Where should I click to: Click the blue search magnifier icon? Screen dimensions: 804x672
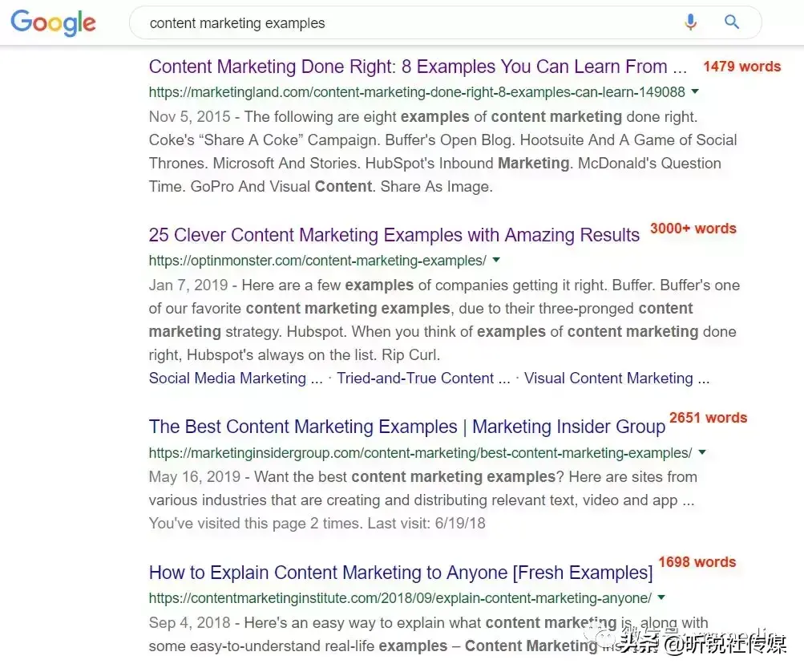pyautogui.click(x=732, y=22)
